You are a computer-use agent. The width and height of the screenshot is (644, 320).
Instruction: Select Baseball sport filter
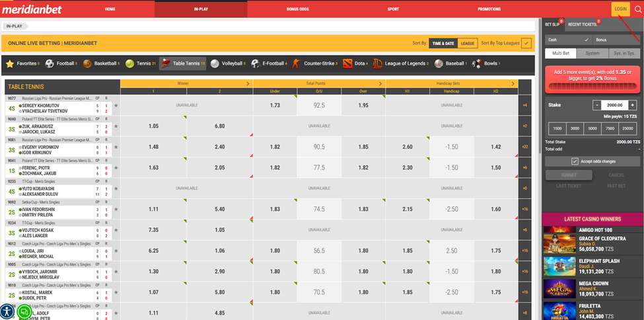coord(451,63)
